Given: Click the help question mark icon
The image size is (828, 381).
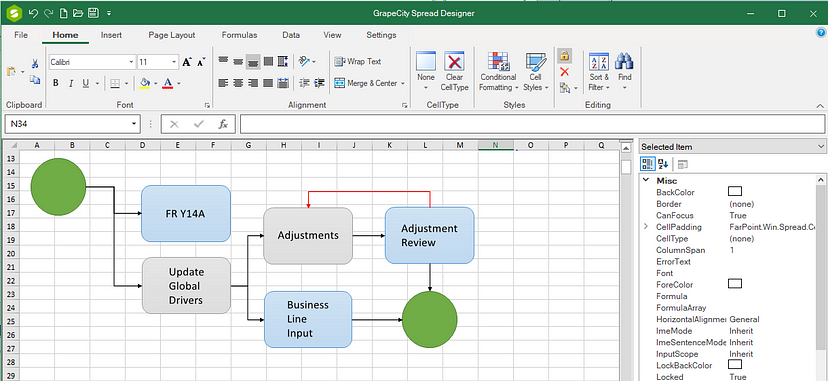Looking at the screenshot, I should pos(821,33).
